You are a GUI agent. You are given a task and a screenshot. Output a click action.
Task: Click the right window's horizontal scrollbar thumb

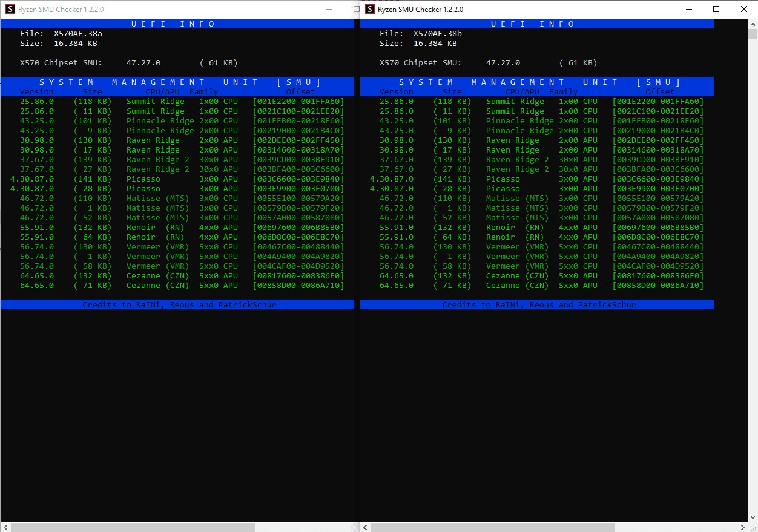493,527
